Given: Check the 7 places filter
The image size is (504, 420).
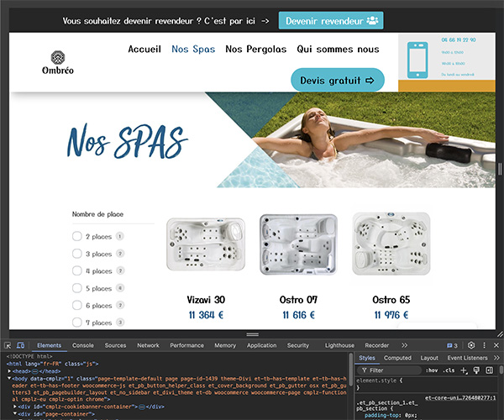Looking at the screenshot, I should 77,322.
